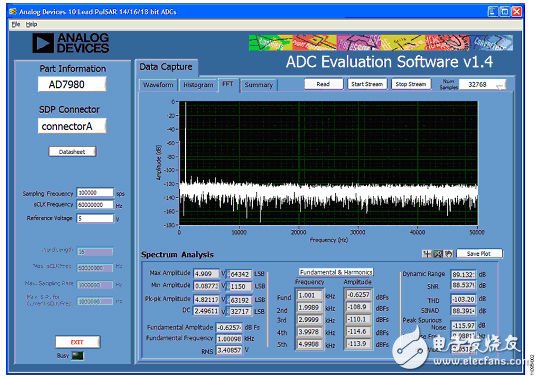Click the application icon in title bar
Viewport: 540px width, 378px height.
(x=13, y=12)
